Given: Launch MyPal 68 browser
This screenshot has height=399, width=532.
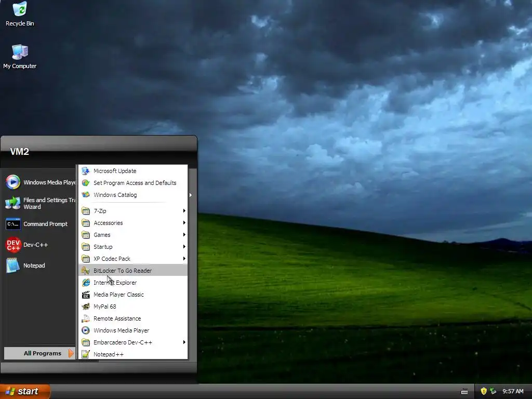Looking at the screenshot, I should pyautogui.click(x=133, y=307).
